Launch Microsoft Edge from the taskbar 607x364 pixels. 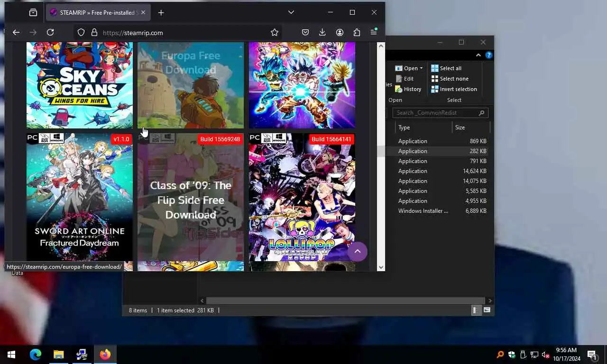[x=36, y=355]
